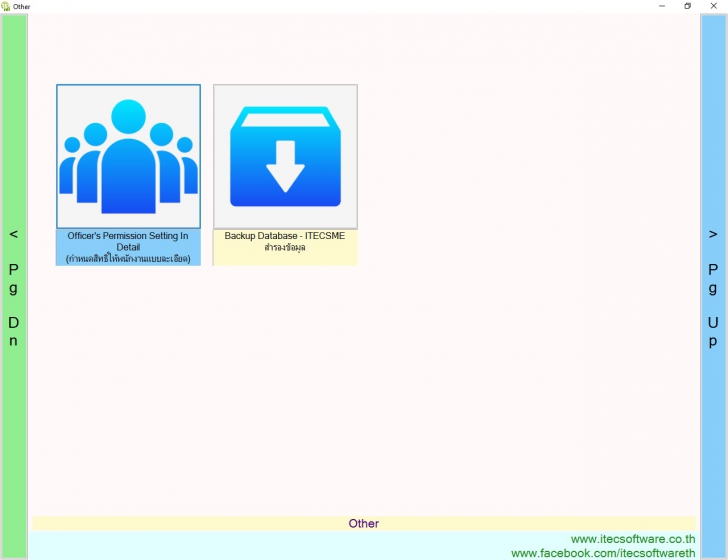This screenshot has width=728, height=560.
Task: Go to previous page with Pg Dn bar
Action: [14, 286]
